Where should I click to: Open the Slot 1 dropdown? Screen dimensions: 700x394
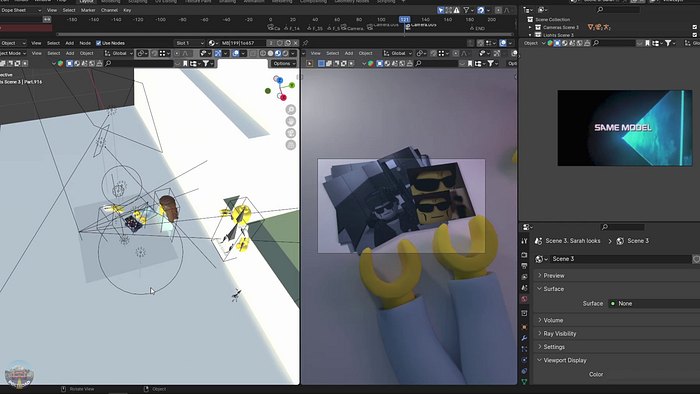[189, 43]
